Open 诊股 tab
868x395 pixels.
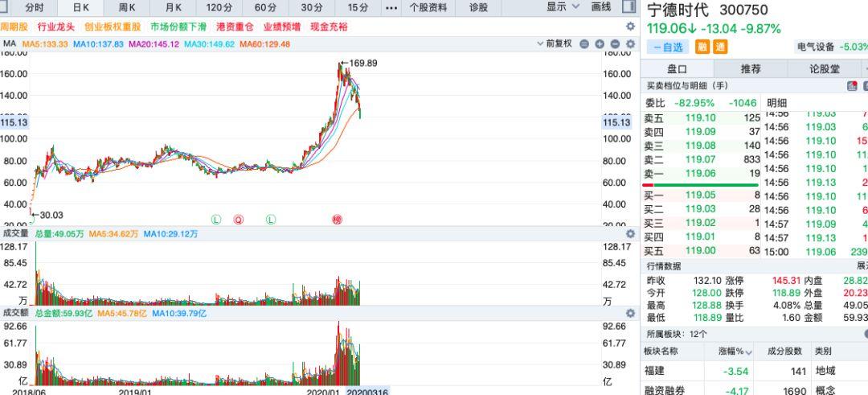(479, 7)
